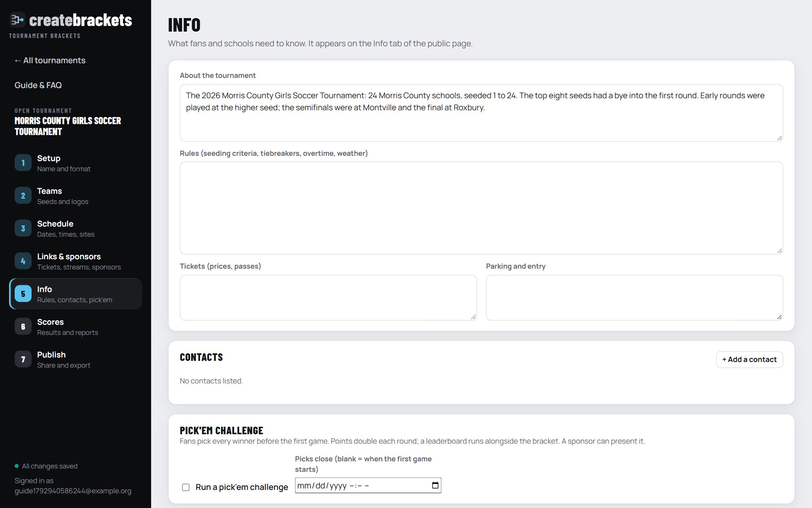Enable the Run a pick'em challenge checkbox

[186, 487]
